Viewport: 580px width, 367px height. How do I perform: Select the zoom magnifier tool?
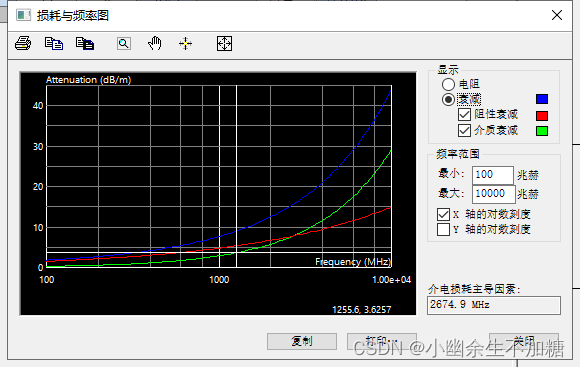tap(124, 44)
